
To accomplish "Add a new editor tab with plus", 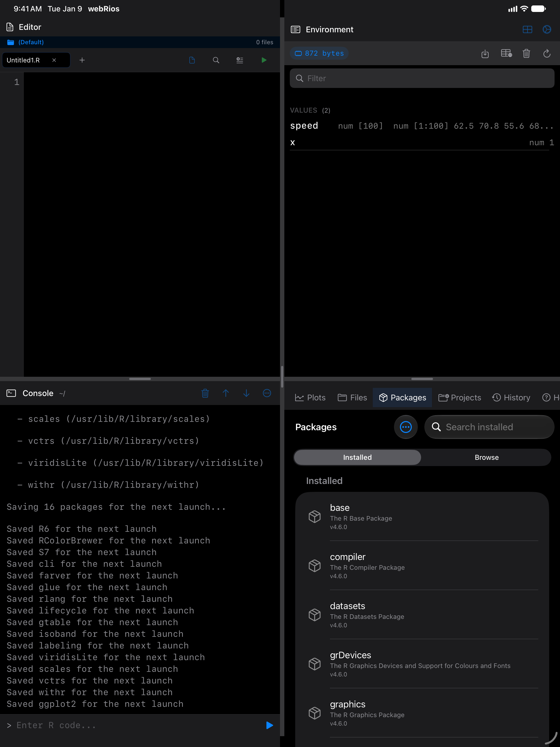I will [x=82, y=60].
